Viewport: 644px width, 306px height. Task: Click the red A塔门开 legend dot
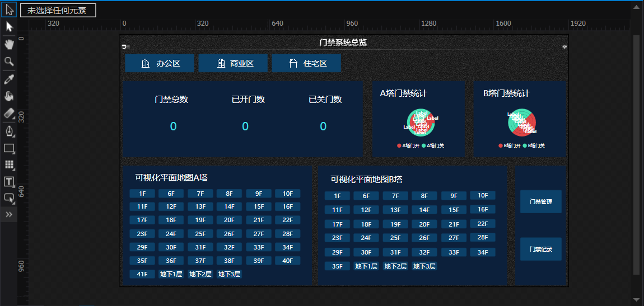click(399, 145)
